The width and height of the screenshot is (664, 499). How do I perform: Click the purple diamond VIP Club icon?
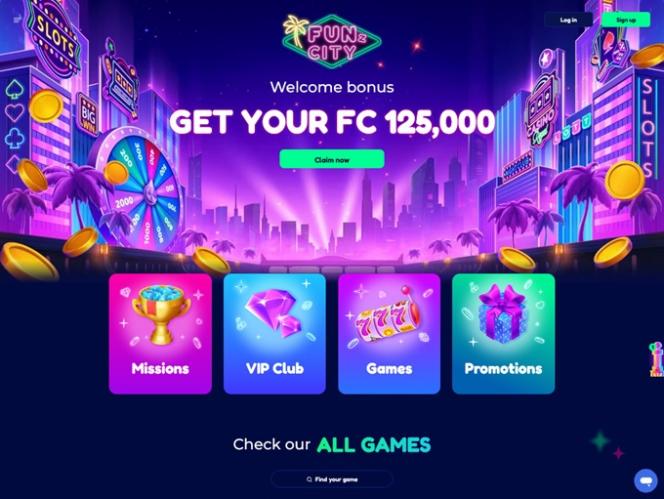[276, 313]
